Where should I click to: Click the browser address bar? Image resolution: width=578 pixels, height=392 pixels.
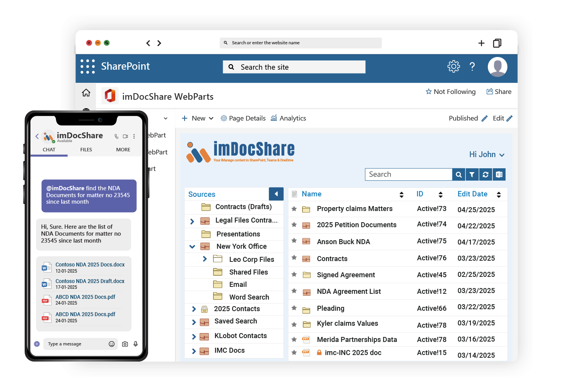point(301,43)
